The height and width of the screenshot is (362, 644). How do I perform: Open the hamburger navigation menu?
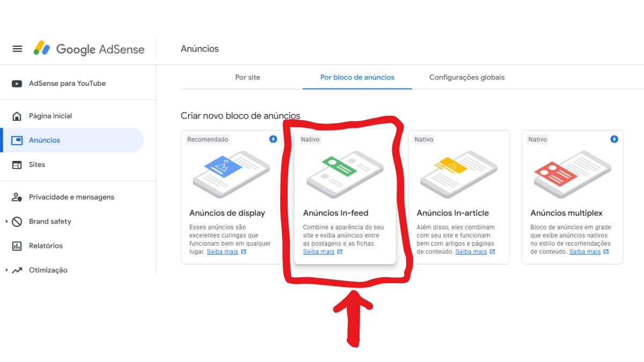pyautogui.click(x=17, y=49)
